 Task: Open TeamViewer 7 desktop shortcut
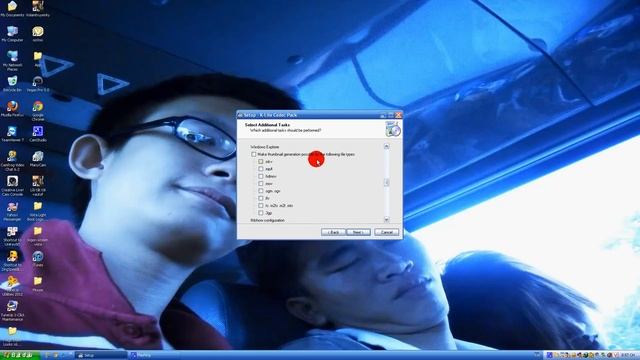(12, 134)
